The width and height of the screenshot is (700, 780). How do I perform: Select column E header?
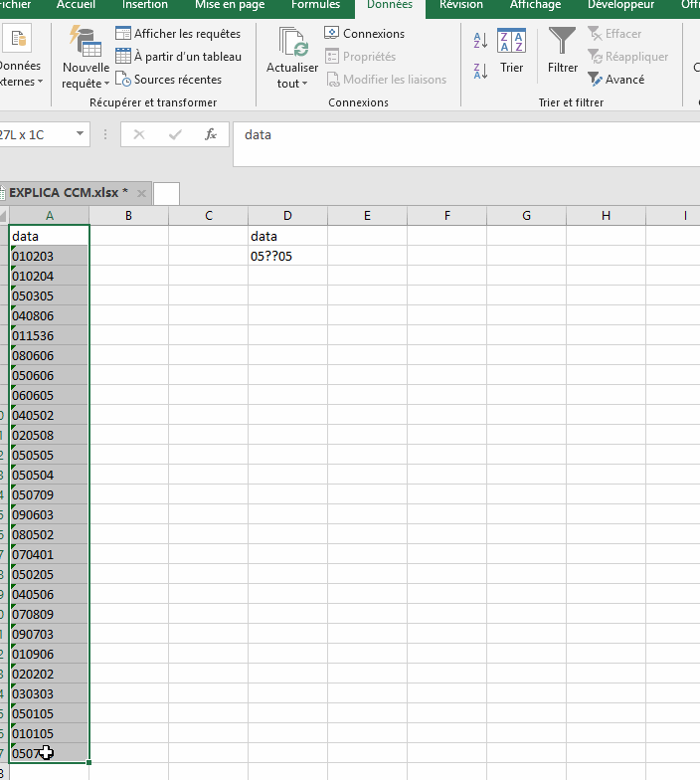click(x=368, y=215)
